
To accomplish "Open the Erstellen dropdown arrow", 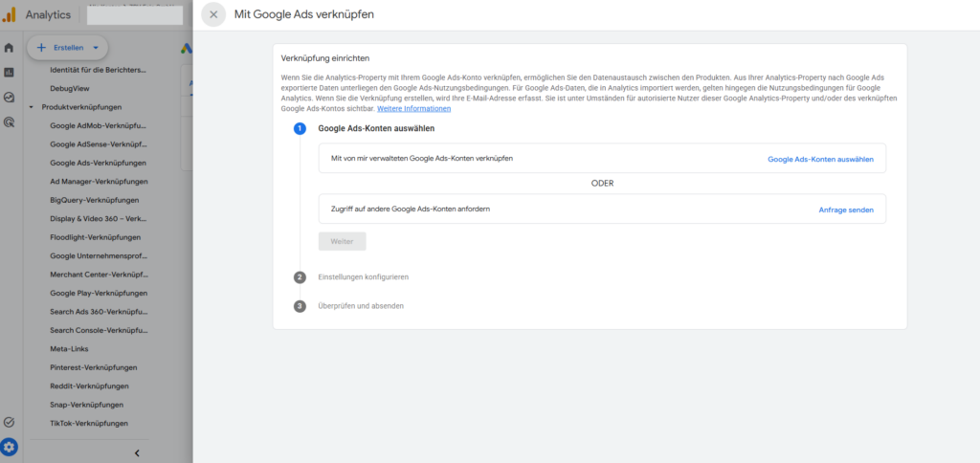I will (96, 48).
